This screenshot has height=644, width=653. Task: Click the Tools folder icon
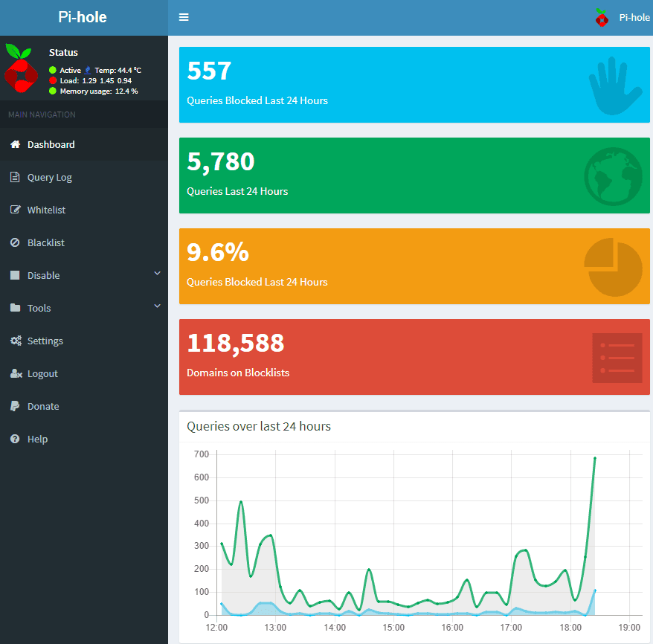(15, 308)
